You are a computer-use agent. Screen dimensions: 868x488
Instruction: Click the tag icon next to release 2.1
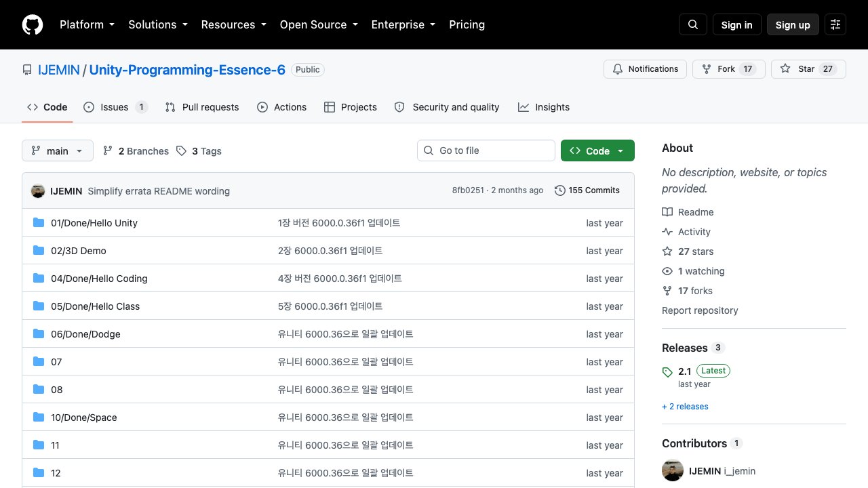click(x=667, y=372)
